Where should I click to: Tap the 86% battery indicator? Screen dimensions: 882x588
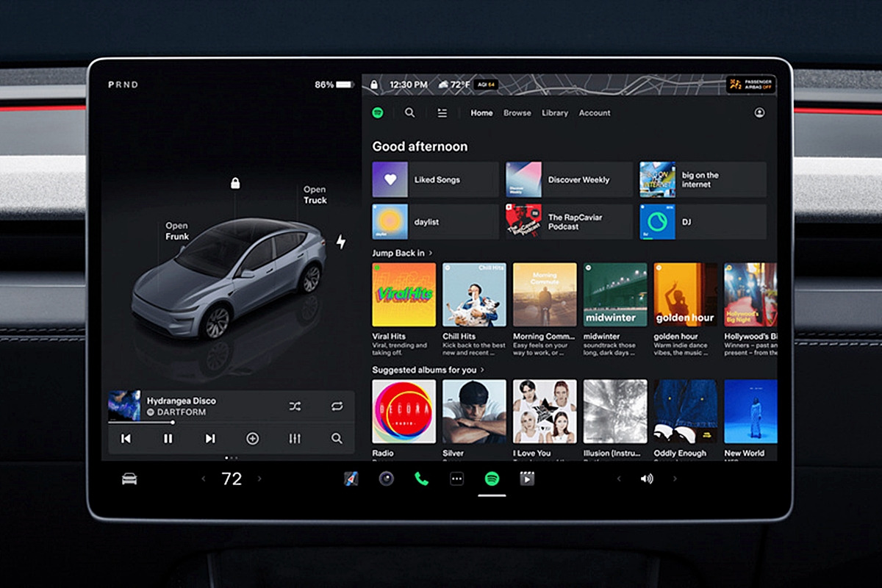(x=334, y=85)
